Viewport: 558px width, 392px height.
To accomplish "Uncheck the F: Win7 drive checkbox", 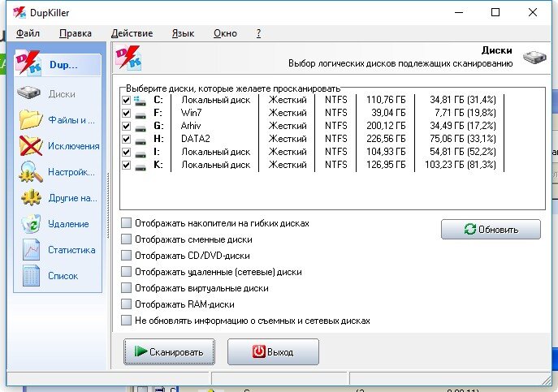I will (x=126, y=113).
